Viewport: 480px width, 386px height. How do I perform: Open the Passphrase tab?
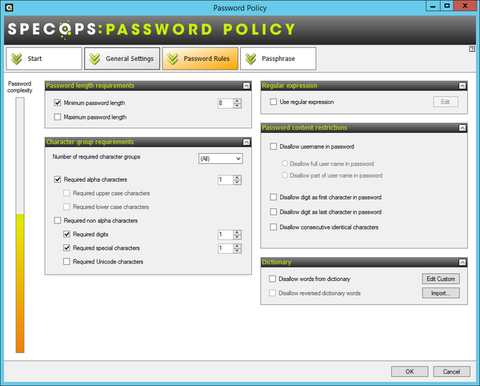click(x=278, y=59)
